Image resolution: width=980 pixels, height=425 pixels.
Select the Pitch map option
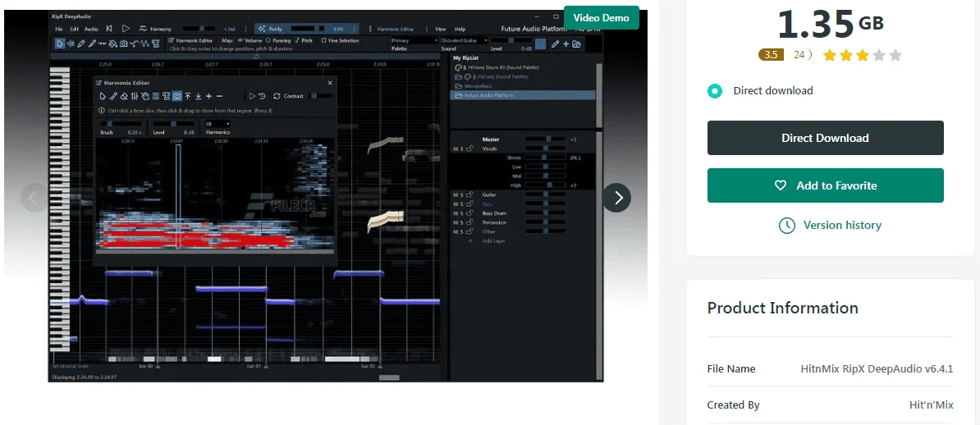click(x=302, y=41)
